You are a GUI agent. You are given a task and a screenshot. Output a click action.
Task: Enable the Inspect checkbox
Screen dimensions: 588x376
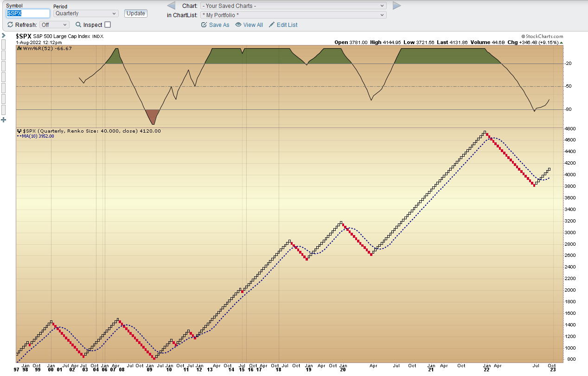point(108,25)
